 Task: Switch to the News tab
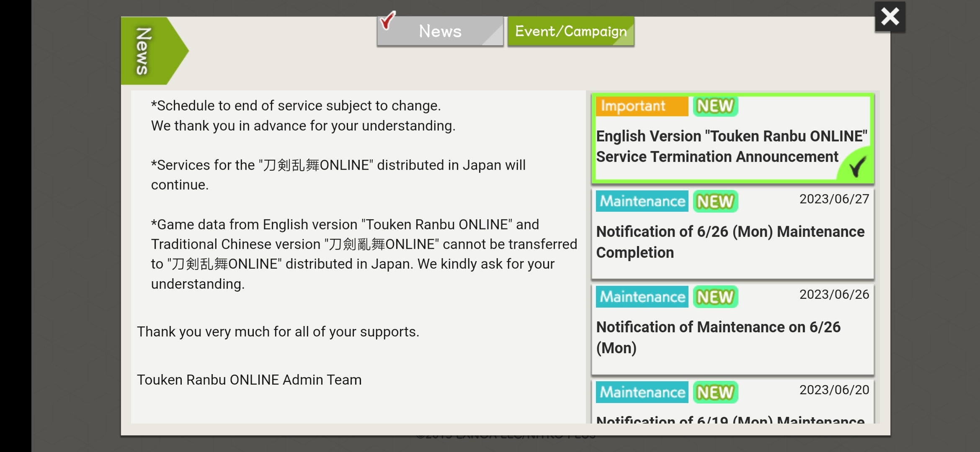tap(440, 31)
